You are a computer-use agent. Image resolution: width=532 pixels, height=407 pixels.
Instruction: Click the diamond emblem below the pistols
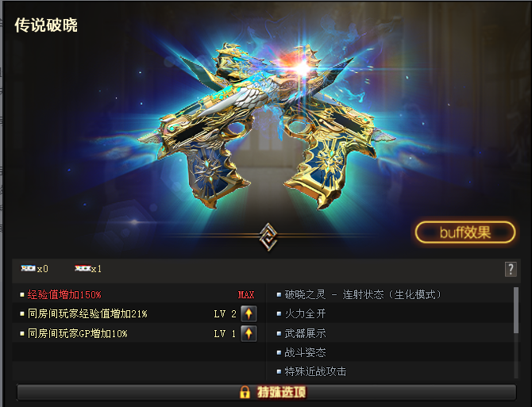click(268, 236)
